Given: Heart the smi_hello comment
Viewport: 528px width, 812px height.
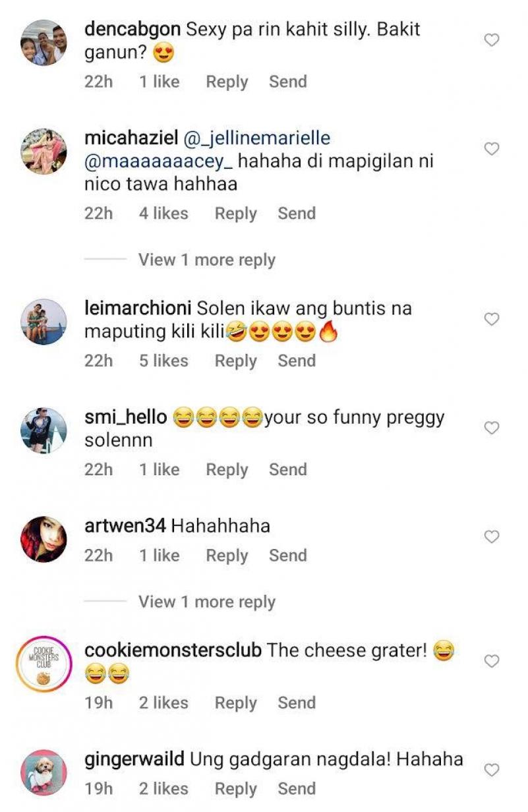Looking at the screenshot, I should (x=492, y=428).
